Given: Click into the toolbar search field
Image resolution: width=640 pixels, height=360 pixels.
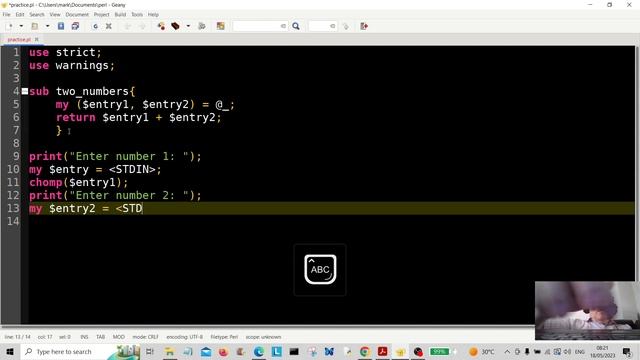Looking at the screenshot, I should [260, 26].
